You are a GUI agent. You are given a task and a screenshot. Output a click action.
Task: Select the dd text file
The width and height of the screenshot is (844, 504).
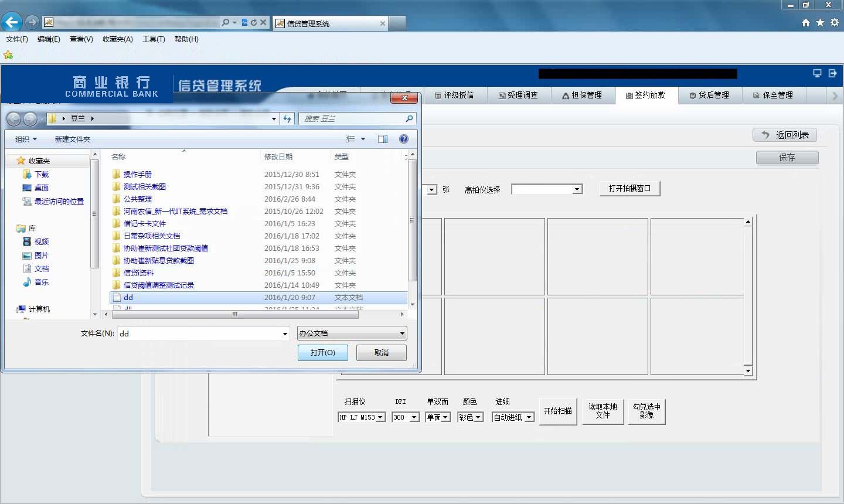click(x=258, y=297)
